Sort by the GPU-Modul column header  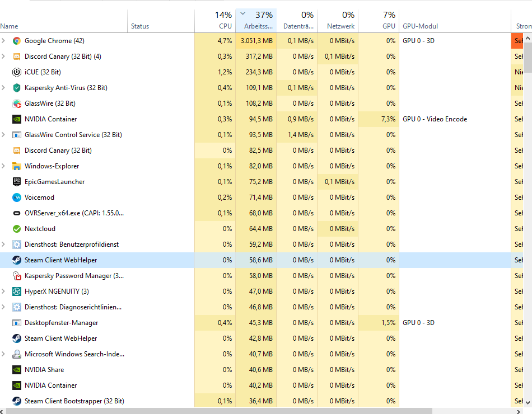click(455, 21)
